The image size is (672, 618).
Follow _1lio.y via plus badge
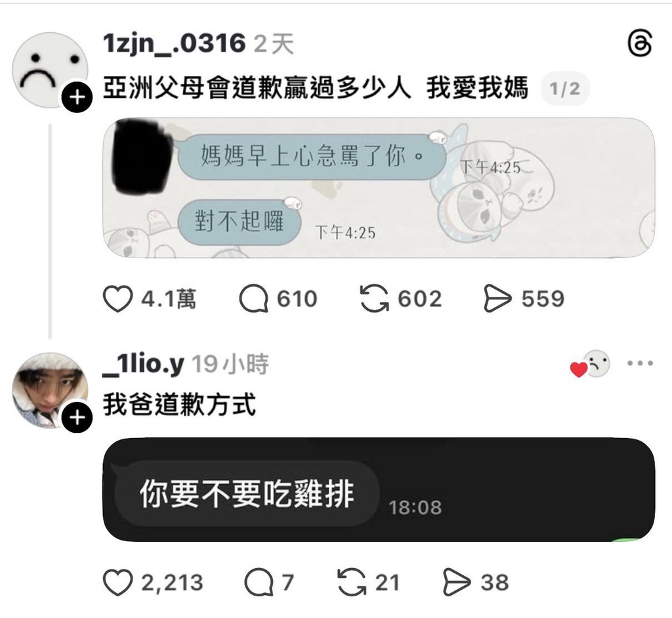pyautogui.click(x=77, y=417)
